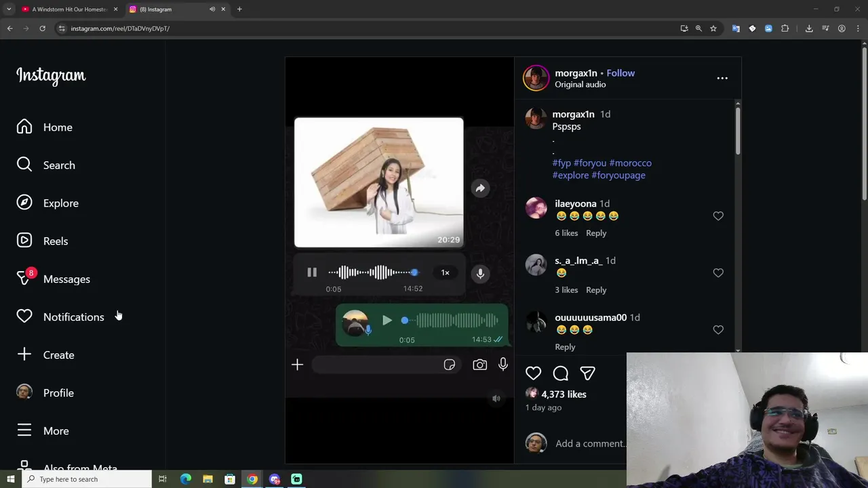Open morgax1n username in post header
Screen dimensions: 868x488
(576, 73)
